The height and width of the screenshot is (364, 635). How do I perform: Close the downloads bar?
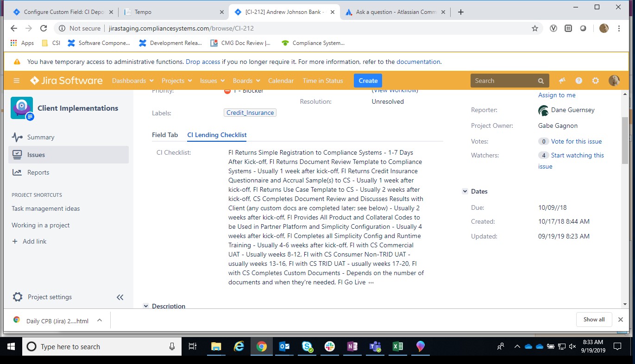(621, 320)
